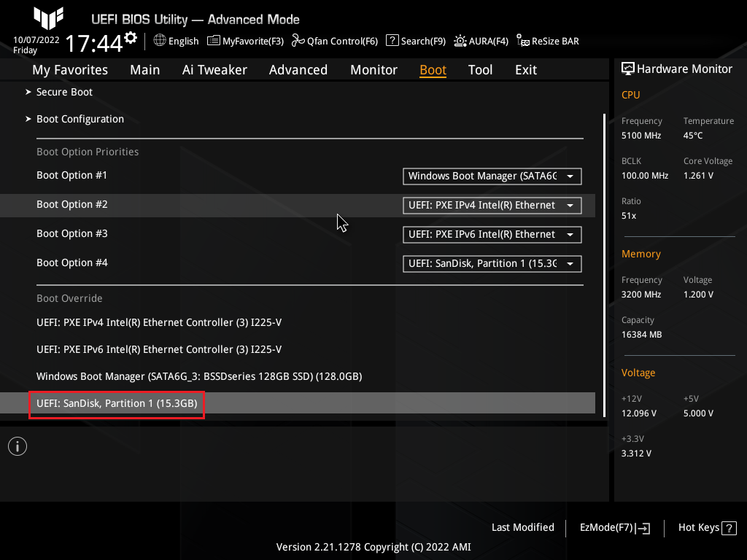This screenshot has width=747, height=560.
Task: Select the Boot Option #2 row label
Action: point(72,204)
